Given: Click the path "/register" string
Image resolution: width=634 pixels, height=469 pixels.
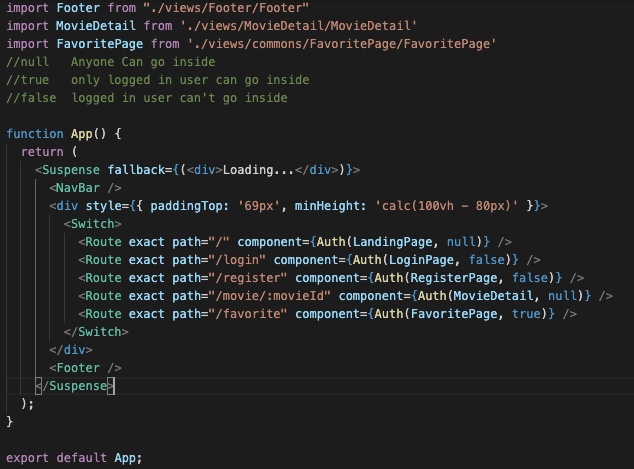Looking at the screenshot, I should [x=248, y=278].
